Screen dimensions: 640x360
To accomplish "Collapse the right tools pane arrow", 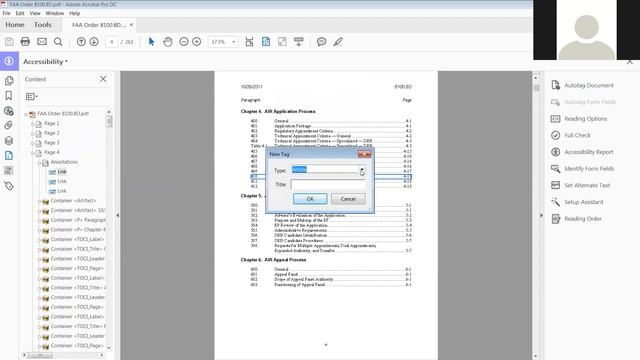I will click(x=541, y=215).
